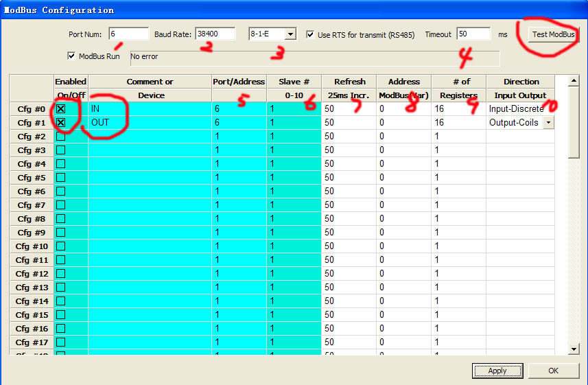
Task: Select the Input-Discrete direction cell
Action: pyautogui.click(x=520, y=109)
